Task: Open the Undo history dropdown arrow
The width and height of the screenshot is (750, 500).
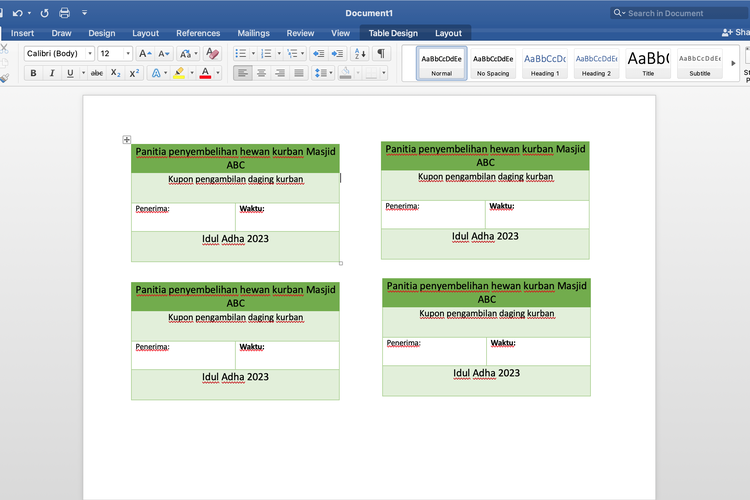Action: click(29, 13)
